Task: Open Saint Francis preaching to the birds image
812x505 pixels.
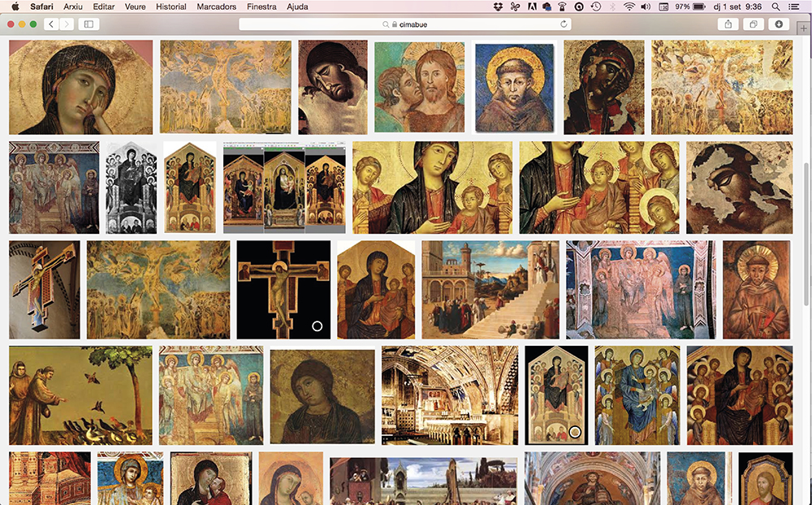Action: (80, 395)
